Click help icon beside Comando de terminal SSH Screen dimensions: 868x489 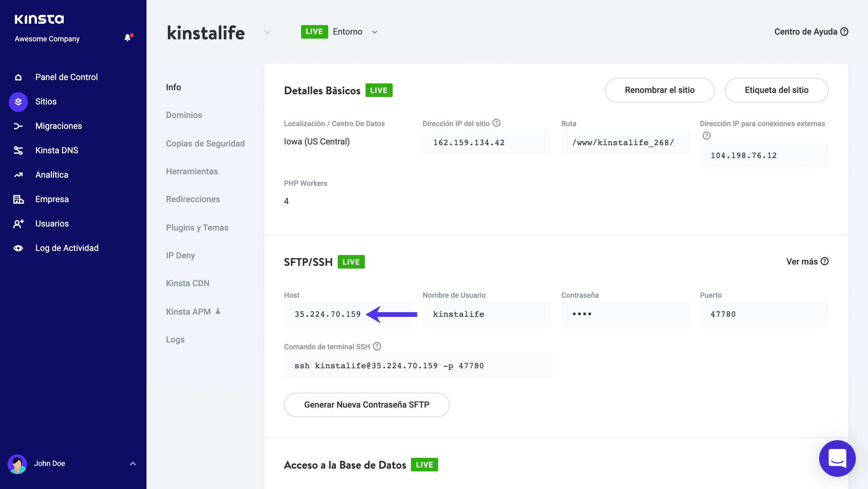pos(377,346)
